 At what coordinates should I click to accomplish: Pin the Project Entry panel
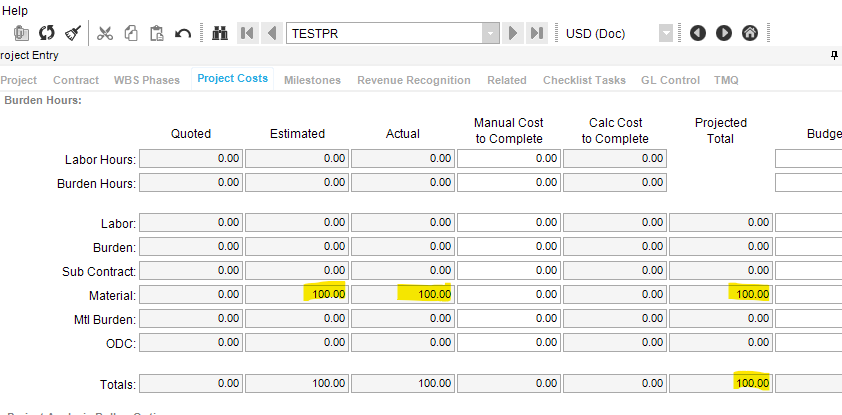(834, 57)
